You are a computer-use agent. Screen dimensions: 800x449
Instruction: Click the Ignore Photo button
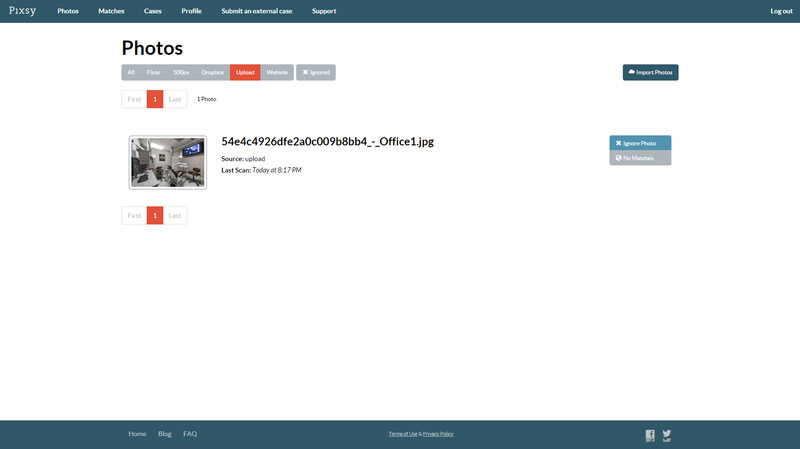(x=640, y=143)
